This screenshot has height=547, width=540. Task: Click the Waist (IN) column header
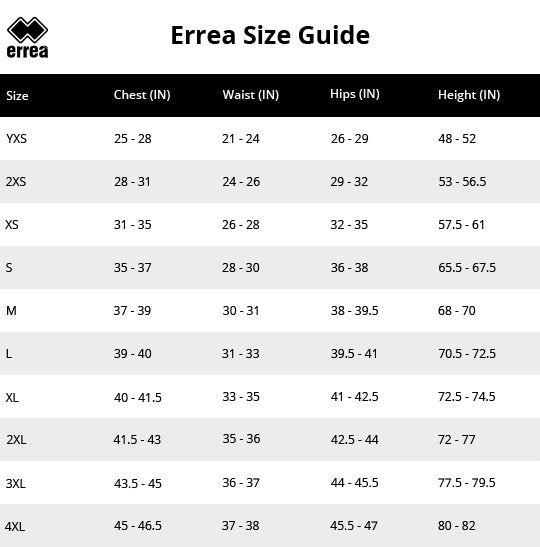[x=250, y=95]
